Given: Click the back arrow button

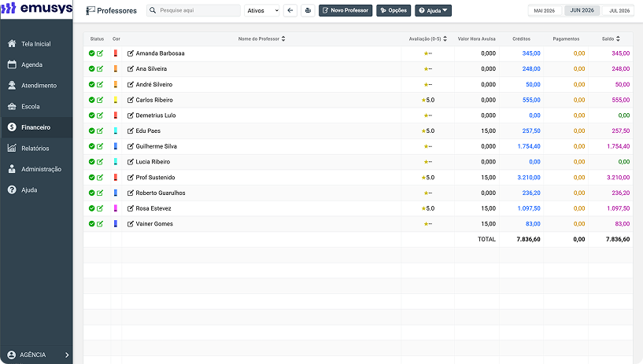Looking at the screenshot, I should (290, 11).
